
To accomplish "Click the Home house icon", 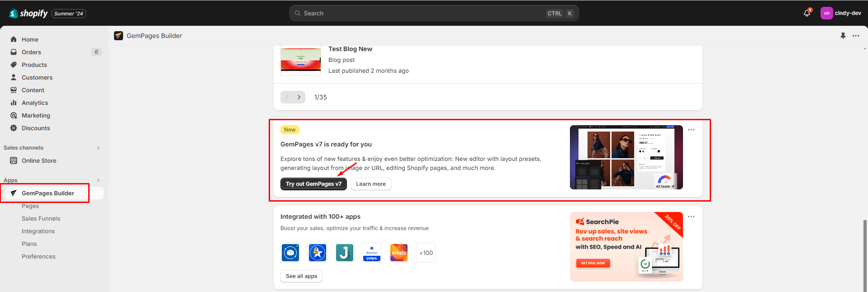I will coord(14,39).
